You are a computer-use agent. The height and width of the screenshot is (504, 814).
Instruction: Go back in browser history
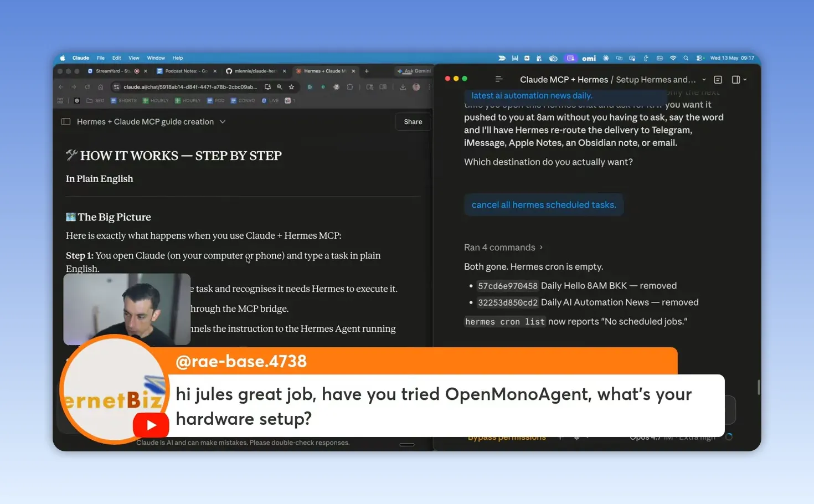[x=61, y=87]
